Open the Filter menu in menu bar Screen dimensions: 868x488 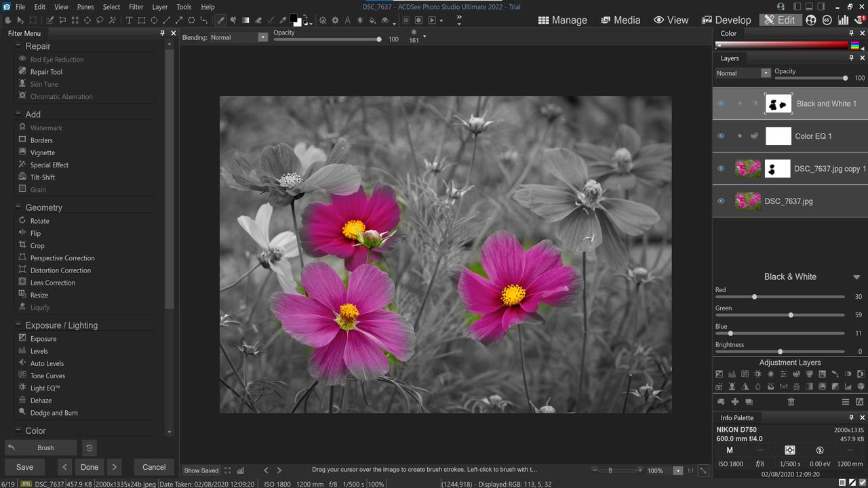136,7
